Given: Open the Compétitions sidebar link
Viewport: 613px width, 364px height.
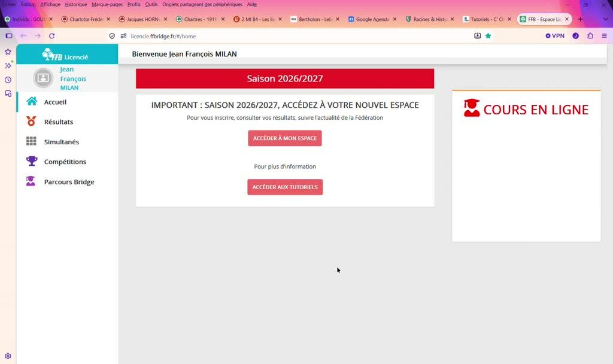Looking at the screenshot, I should coord(65,162).
